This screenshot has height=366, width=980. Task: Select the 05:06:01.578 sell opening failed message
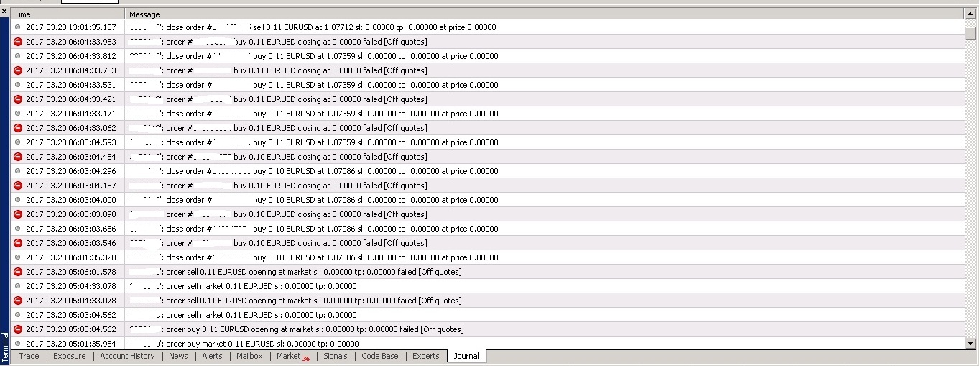(x=295, y=272)
